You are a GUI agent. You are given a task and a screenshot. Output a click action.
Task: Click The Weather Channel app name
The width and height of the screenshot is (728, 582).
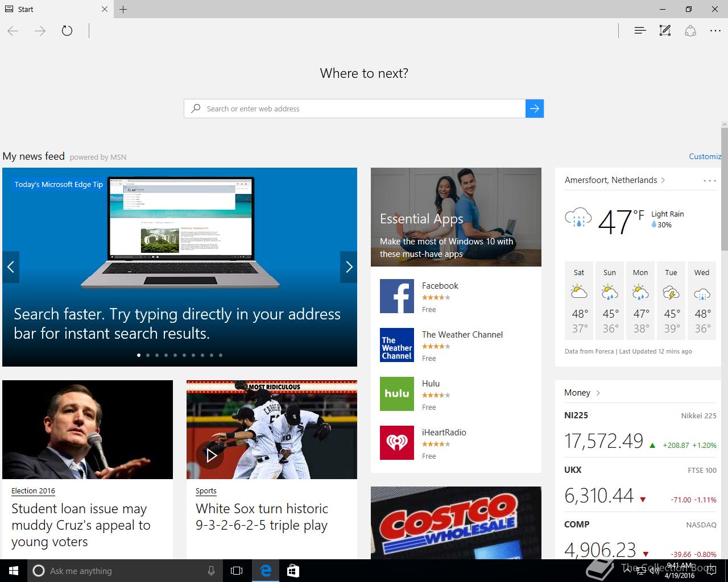462,335
